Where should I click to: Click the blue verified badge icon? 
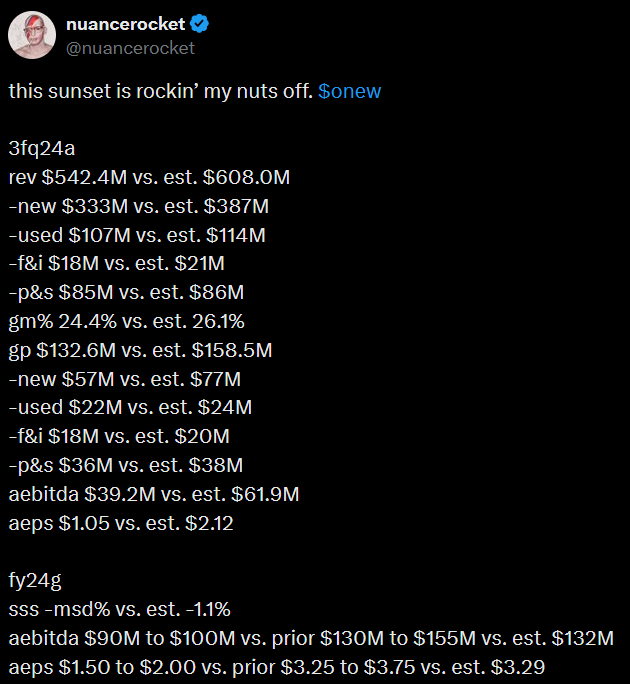(199, 24)
